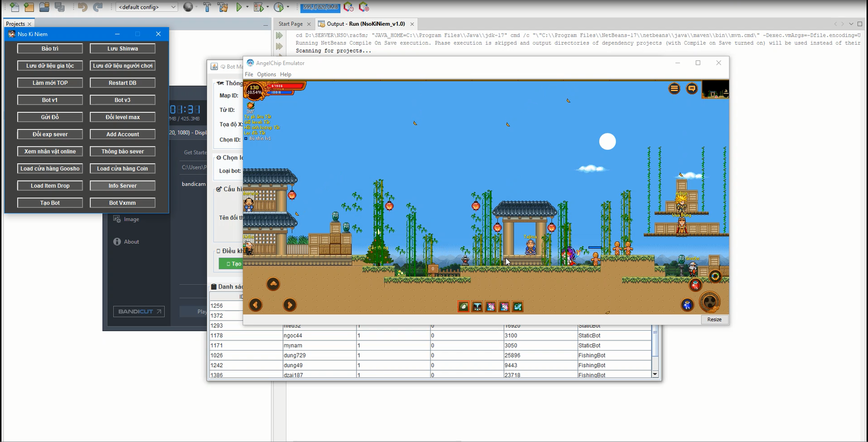Click the Restart DB button
This screenshot has width=868, height=442.
pos(123,83)
